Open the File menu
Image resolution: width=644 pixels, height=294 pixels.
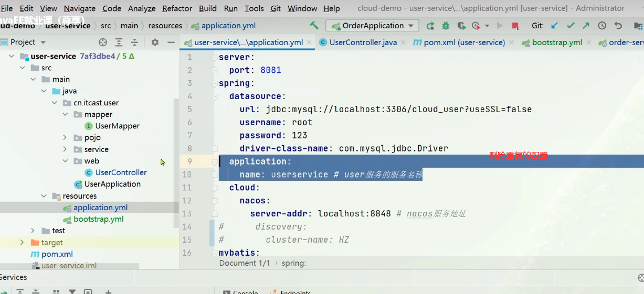click(x=7, y=8)
